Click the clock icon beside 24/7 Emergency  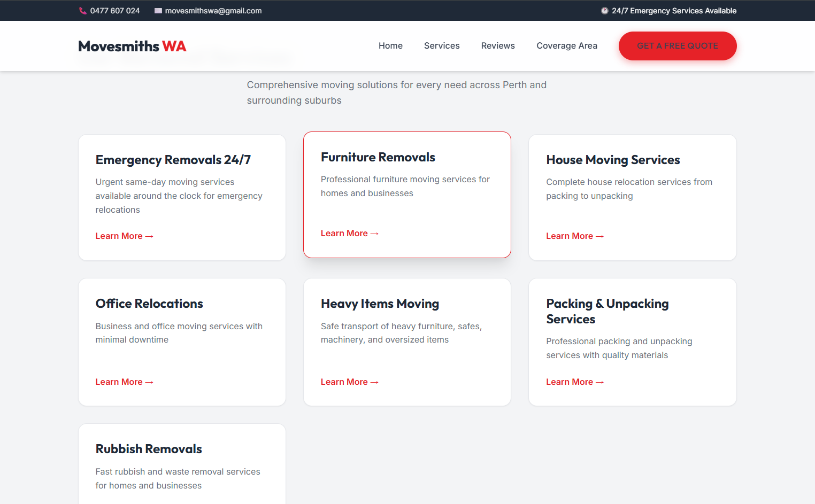click(x=604, y=11)
